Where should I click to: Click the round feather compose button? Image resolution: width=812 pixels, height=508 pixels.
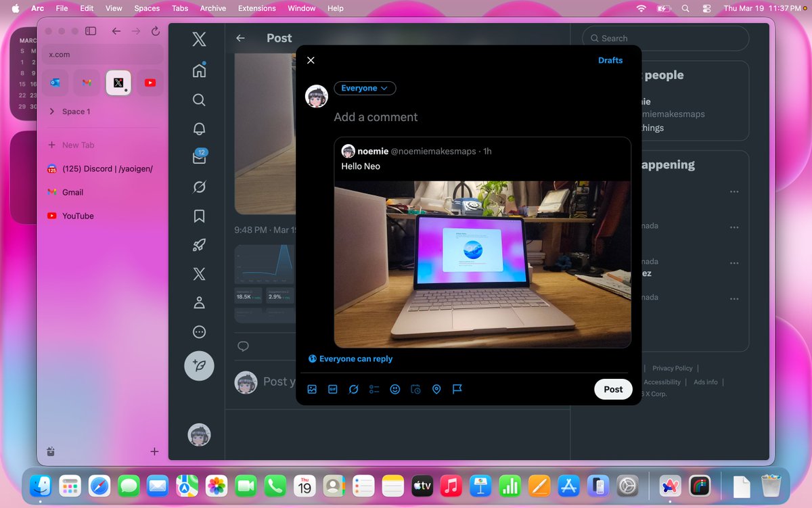pos(199,366)
